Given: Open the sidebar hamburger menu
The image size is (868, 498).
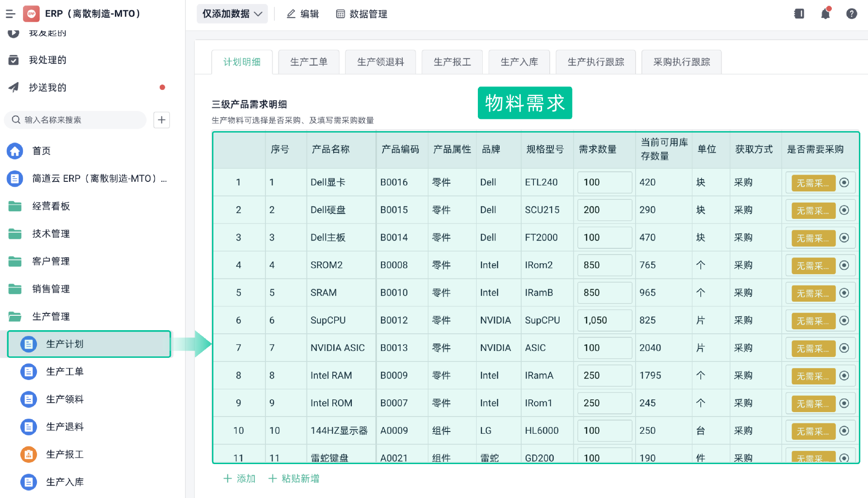Looking at the screenshot, I should (x=11, y=13).
